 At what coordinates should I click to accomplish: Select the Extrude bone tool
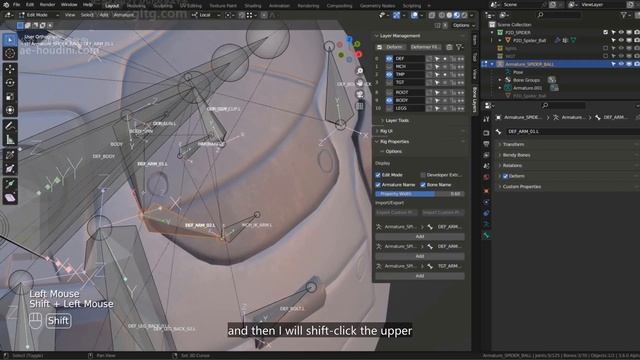[10, 184]
